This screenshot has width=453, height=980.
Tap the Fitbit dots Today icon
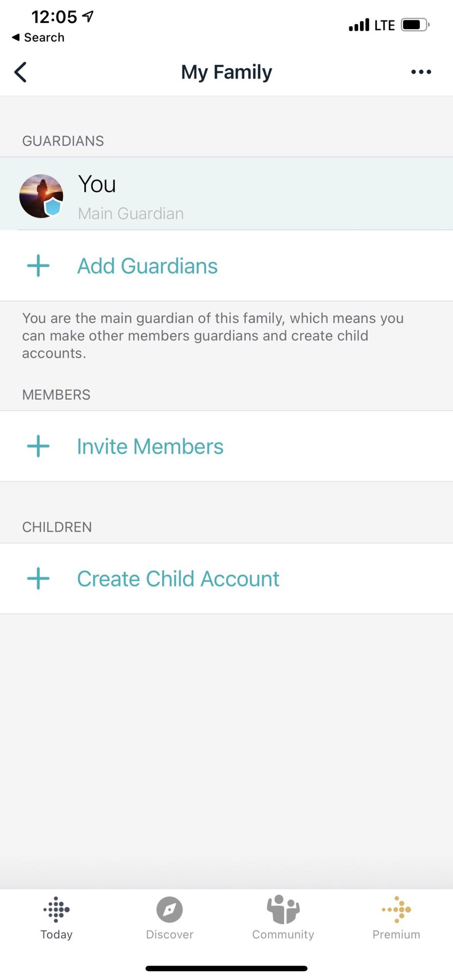(x=56, y=909)
